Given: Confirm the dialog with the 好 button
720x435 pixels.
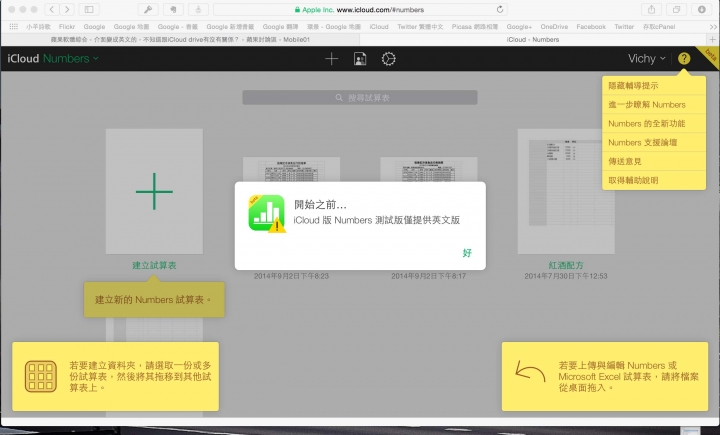Looking at the screenshot, I should pos(467,253).
